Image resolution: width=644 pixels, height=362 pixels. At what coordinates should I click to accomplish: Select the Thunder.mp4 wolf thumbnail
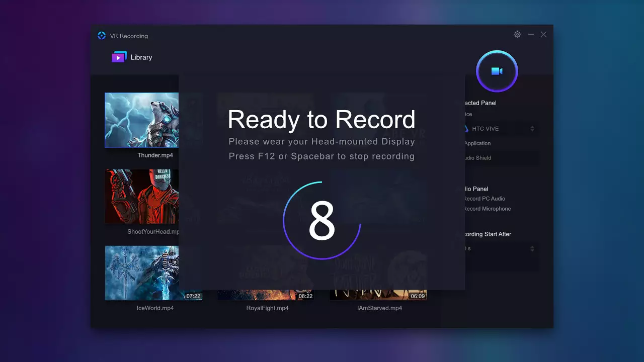click(141, 120)
